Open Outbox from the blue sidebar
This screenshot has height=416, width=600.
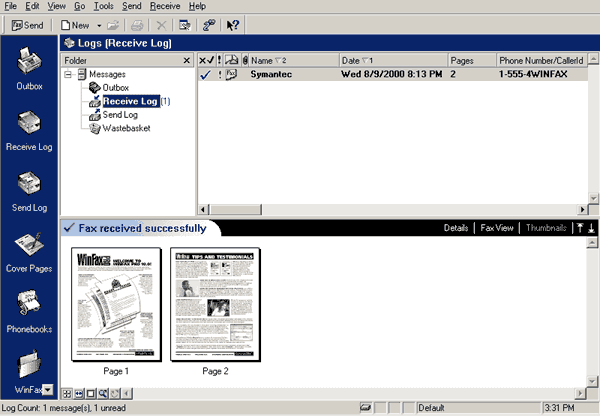coord(29,69)
